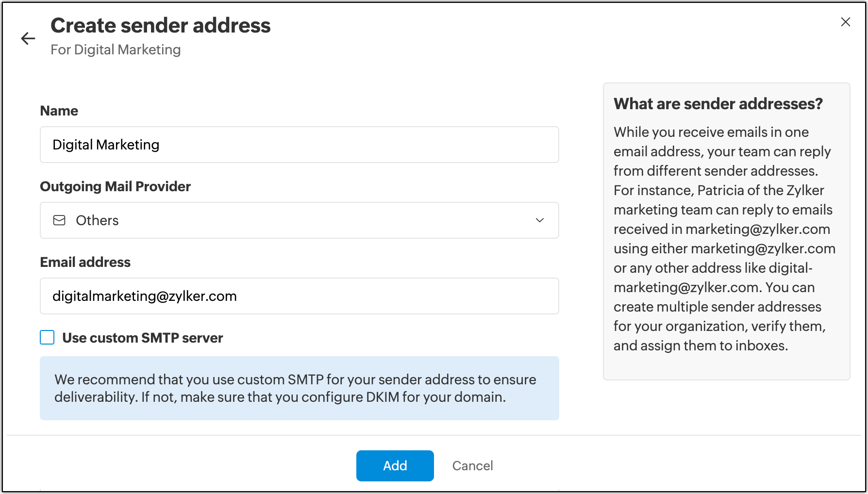
Task: Go back using the left arrow icon
Action: point(28,38)
